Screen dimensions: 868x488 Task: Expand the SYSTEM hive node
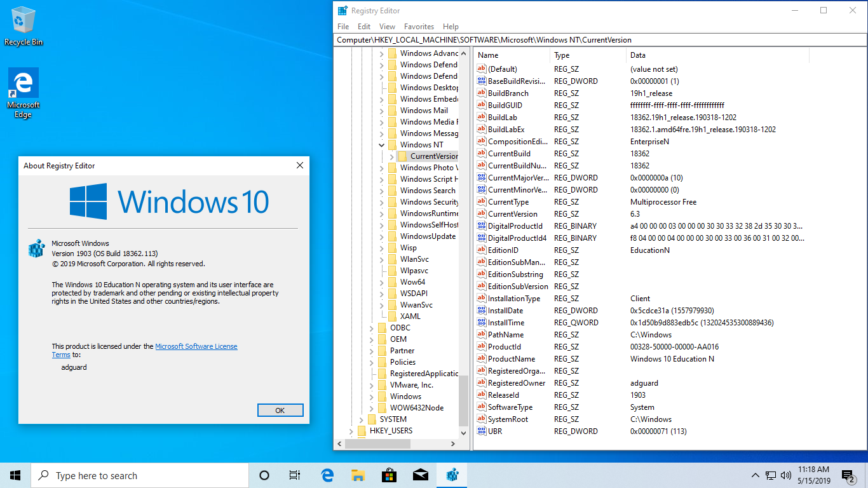click(x=362, y=419)
